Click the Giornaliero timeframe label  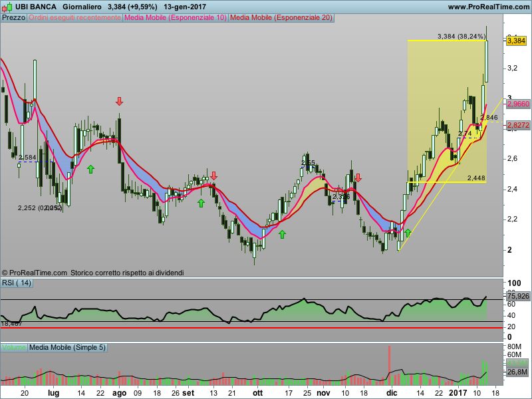pos(82,7)
